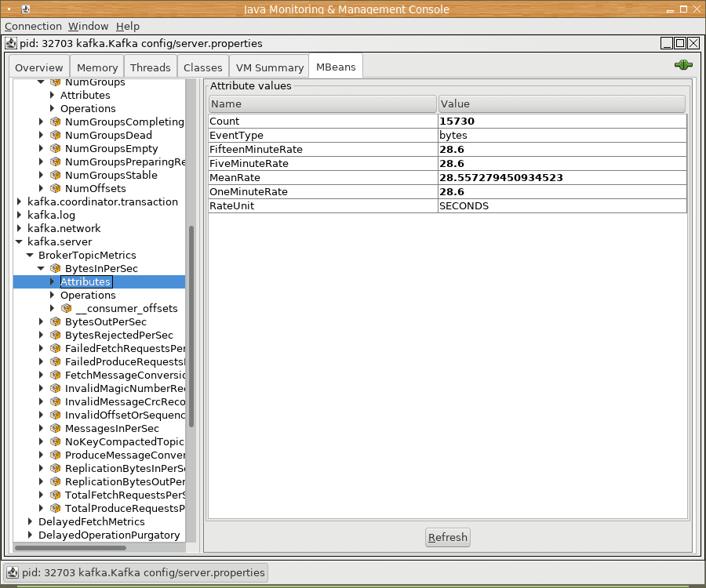Image resolution: width=706 pixels, height=588 pixels.
Task: Click the NumGroupsPreparingRebalance bean icon
Action: [56, 162]
